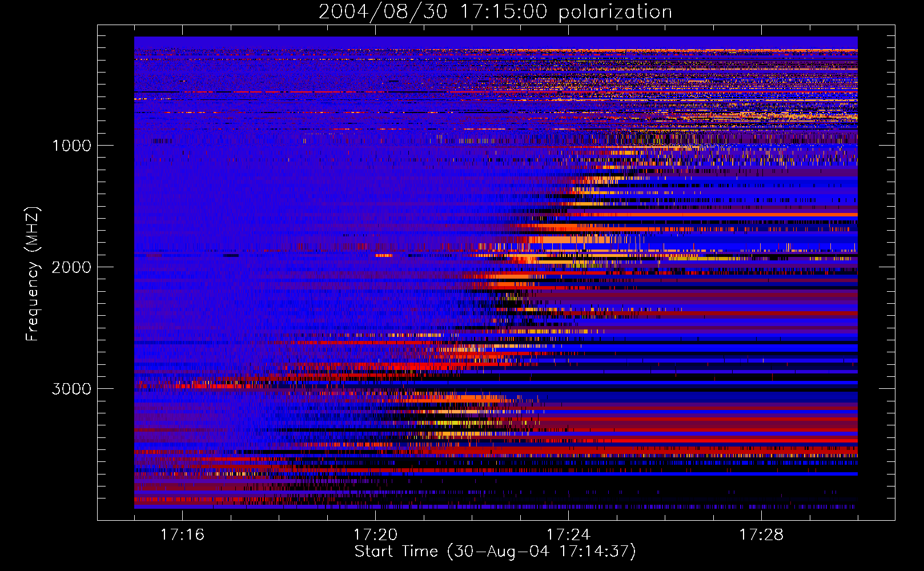Click the '3000' frequency tick label
924x571 pixels.
click(71, 389)
